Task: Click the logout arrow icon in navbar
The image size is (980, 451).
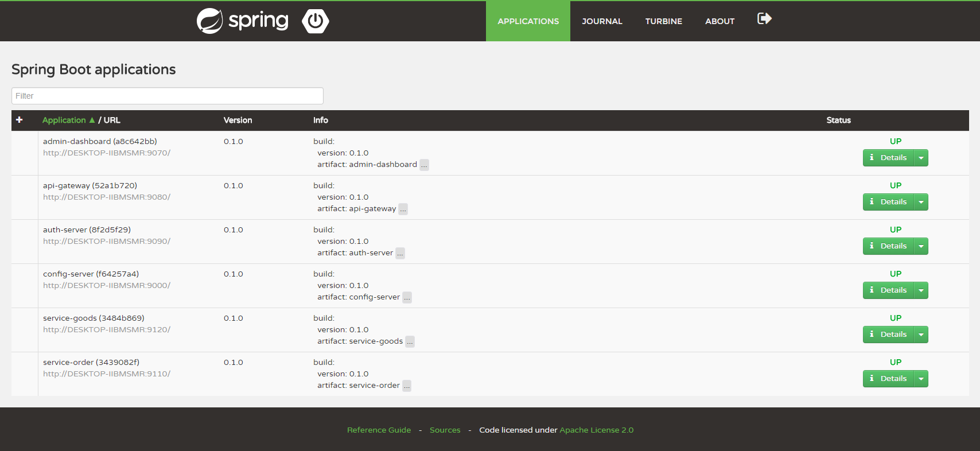Action: click(x=764, y=19)
